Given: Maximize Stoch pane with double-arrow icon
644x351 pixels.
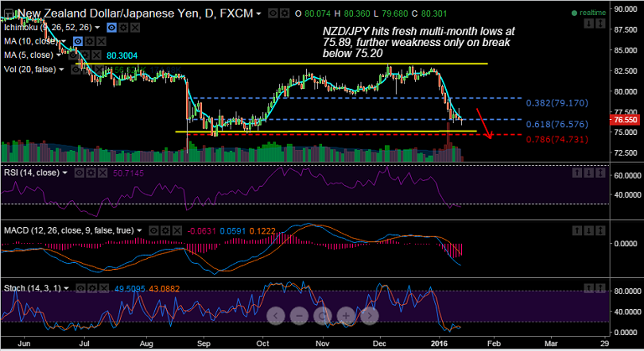Looking at the screenshot, I should click(x=600, y=289).
